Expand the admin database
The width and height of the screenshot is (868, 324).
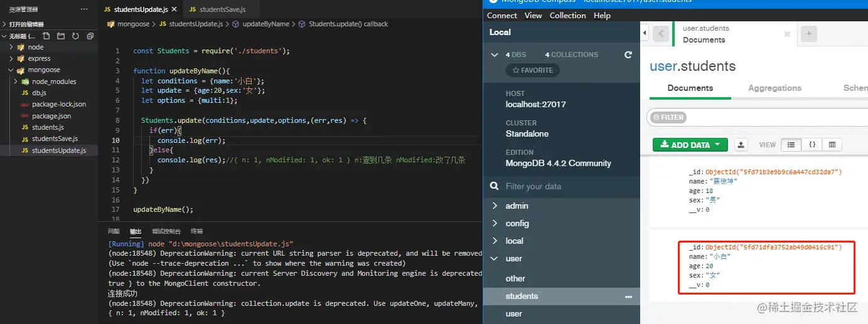pyautogui.click(x=495, y=206)
